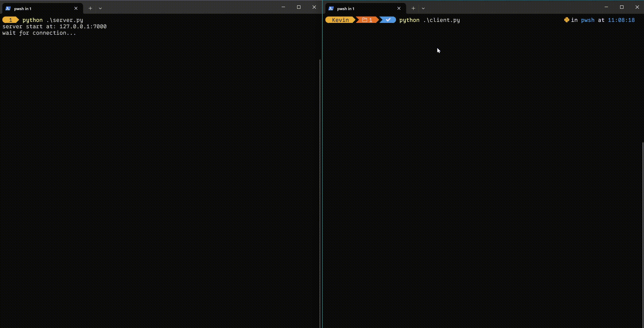Image resolution: width=644 pixels, height=328 pixels.
Task: Click the 'python .\client.py' command text
Action: click(x=429, y=20)
